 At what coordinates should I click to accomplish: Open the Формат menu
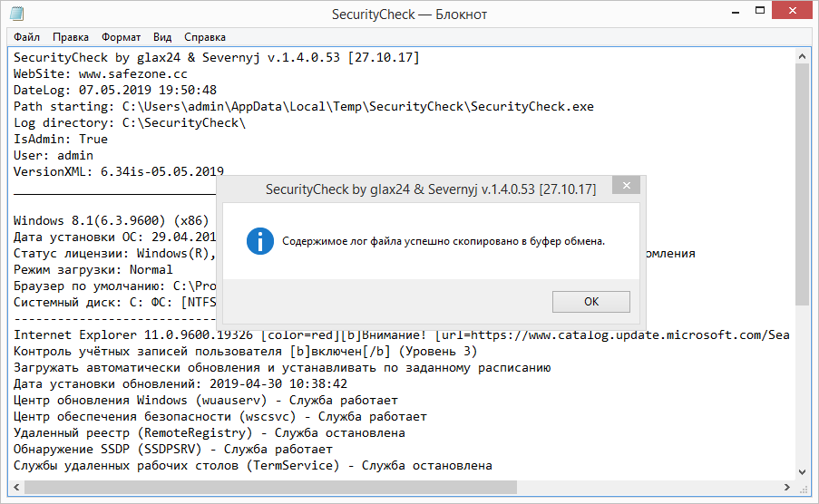[x=121, y=37]
